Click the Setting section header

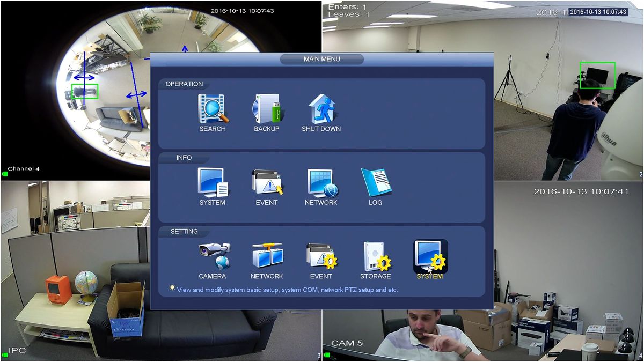pyautogui.click(x=184, y=232)
